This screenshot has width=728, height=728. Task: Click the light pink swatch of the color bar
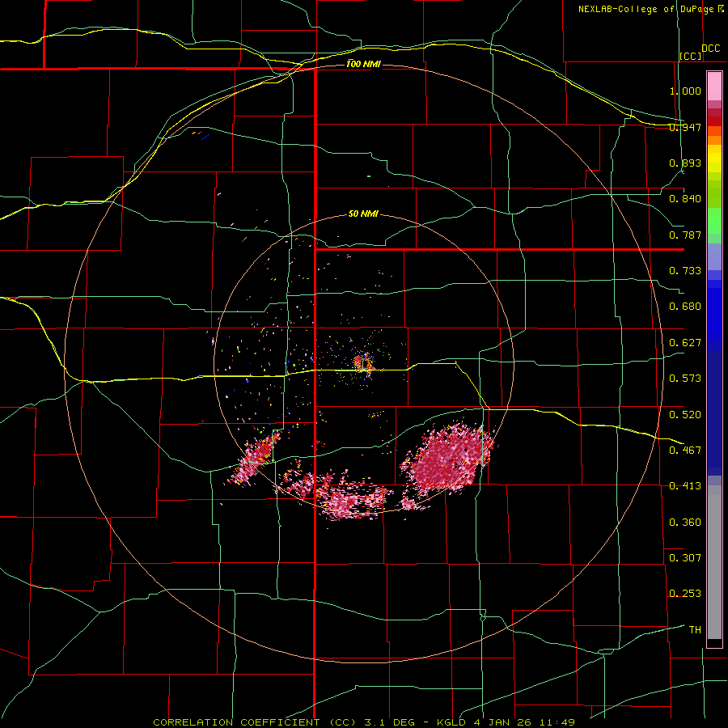[x=714, y=86]
